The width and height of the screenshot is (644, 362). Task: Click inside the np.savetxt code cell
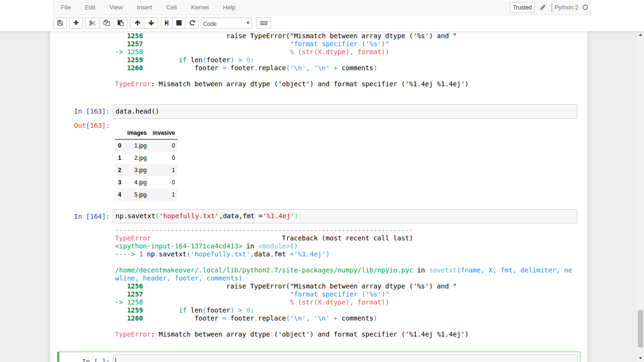coord(344,216)
